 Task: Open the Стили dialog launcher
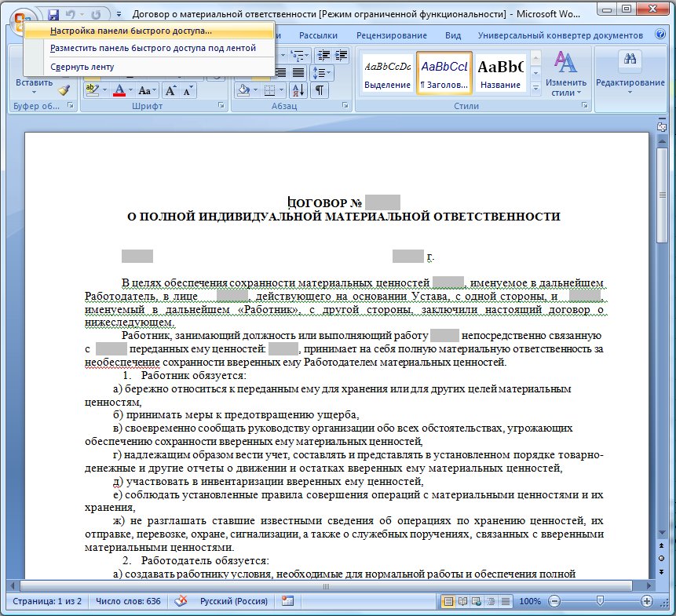click(x=585, y=105)
